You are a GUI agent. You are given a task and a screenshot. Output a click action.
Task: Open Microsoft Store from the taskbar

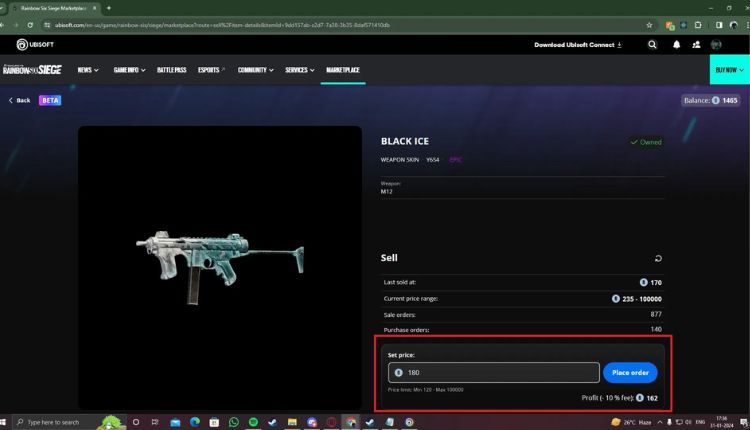pos(214,422)
